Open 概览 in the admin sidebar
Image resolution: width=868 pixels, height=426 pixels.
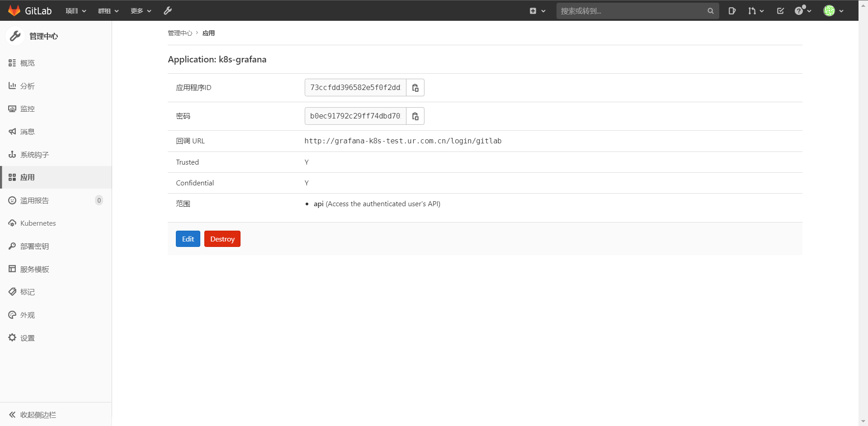(x=56, y=63)
